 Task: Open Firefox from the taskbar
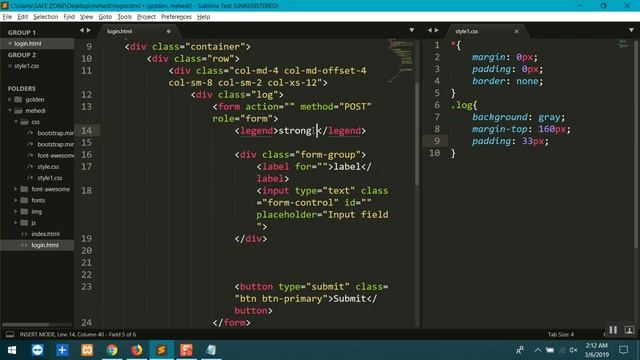pyautogui.click(x=137, y=350)
